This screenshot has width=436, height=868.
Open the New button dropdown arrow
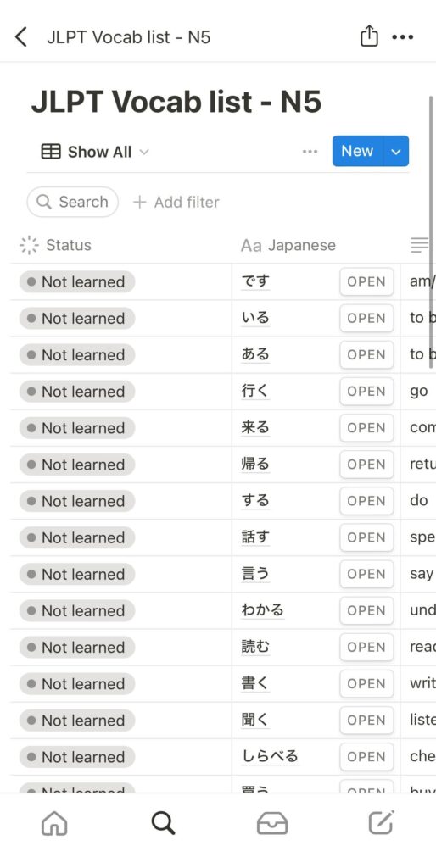396,151
